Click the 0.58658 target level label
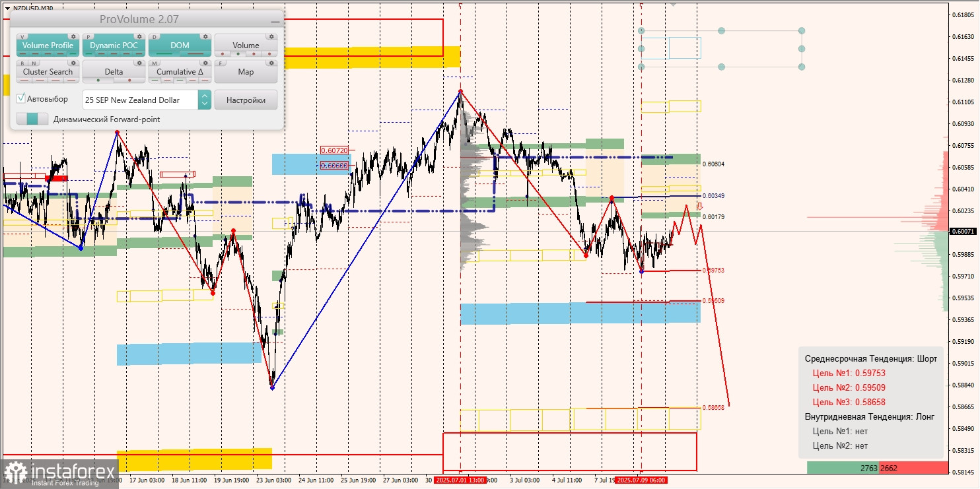The width and height of the screenshot is (980, 489). coord(713,408)
